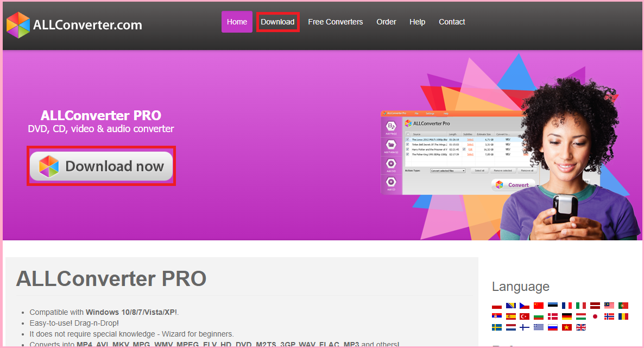Choose the Malaysian flag language
This screenshot has width=644, height=348.
[609, 306]
